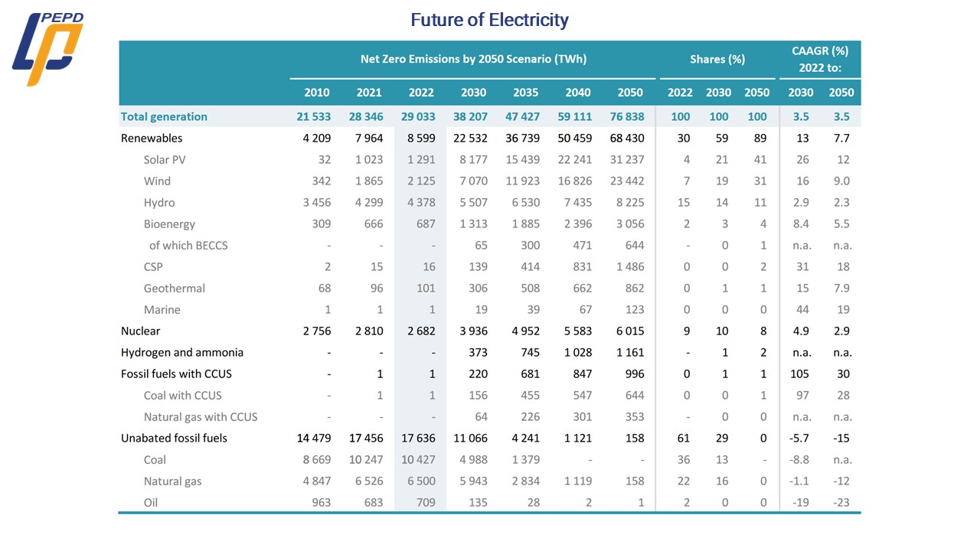Image resolution: width=980 pixels, height=551 pixels.
Task: Click the PEPD logo
Action: pos(47,49)
